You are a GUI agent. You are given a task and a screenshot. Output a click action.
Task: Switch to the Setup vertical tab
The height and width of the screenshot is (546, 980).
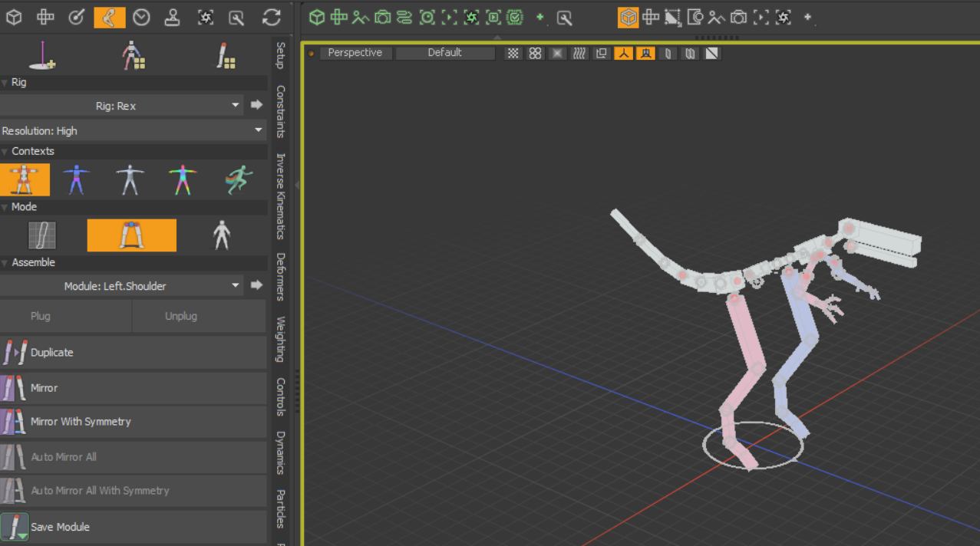(280, 56)
